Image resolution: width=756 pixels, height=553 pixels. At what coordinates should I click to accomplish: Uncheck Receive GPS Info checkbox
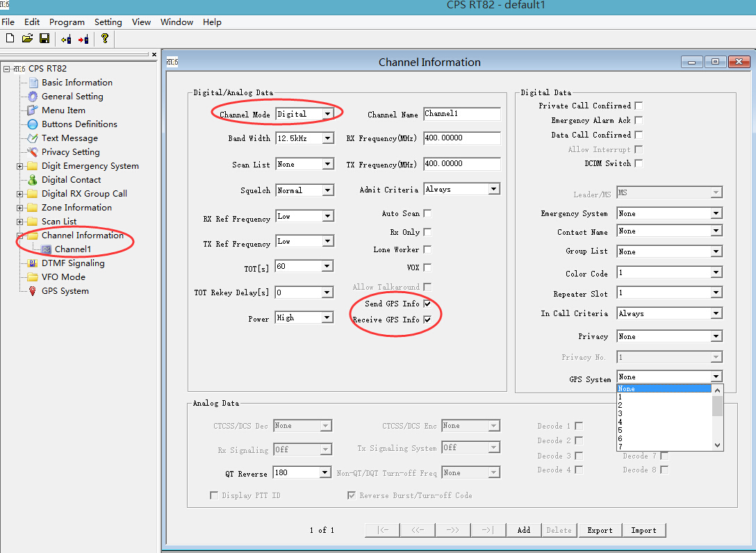pyautogui.click(x=427, y=320)
